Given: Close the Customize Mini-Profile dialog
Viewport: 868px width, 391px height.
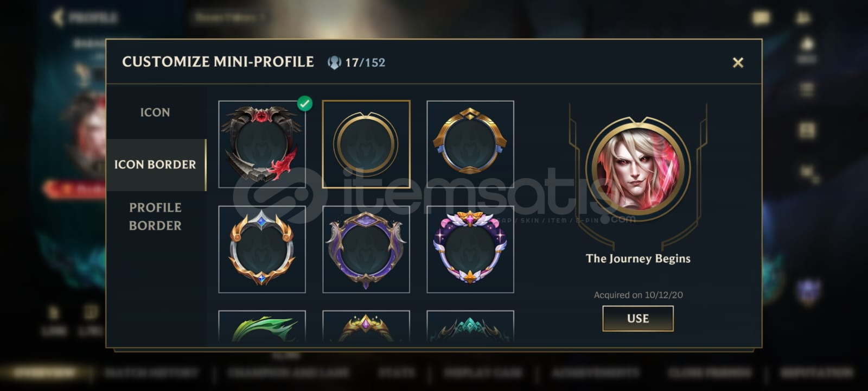Looking at the screenshot, I should [x=738, y=62].
